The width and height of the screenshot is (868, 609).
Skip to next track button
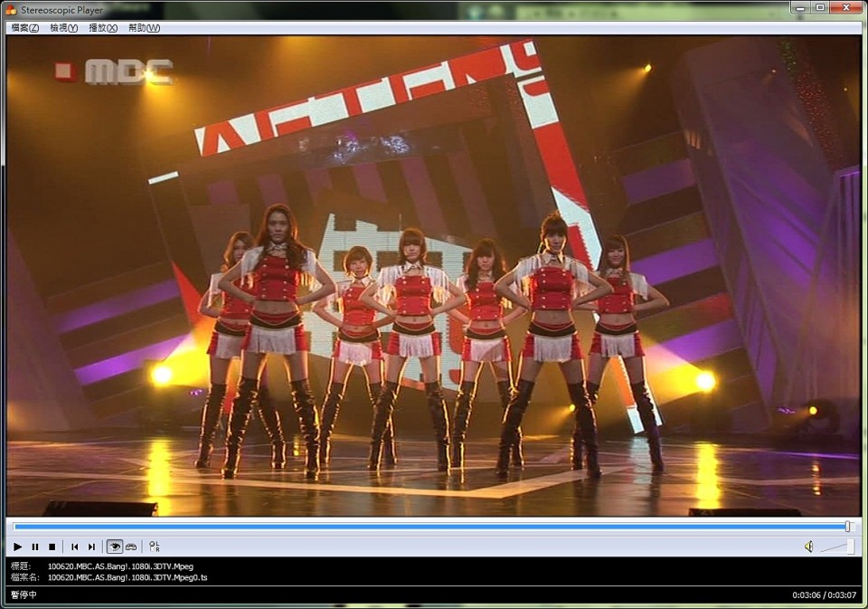(x=91, y=547)
